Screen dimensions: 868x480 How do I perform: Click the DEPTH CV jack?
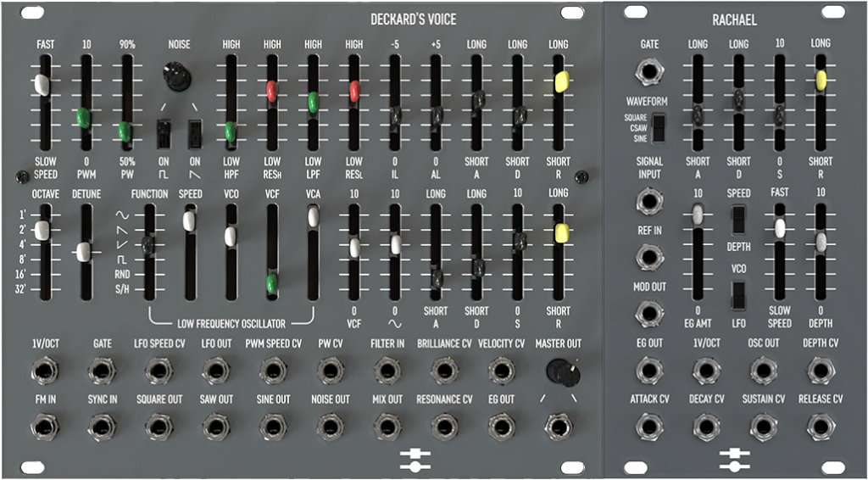click(821, 371)
